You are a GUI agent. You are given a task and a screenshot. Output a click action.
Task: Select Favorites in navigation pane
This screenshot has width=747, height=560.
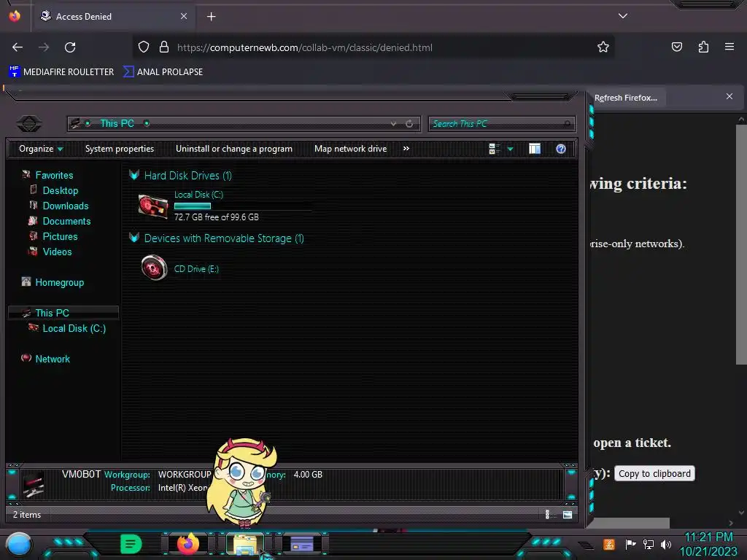point(54,175)
